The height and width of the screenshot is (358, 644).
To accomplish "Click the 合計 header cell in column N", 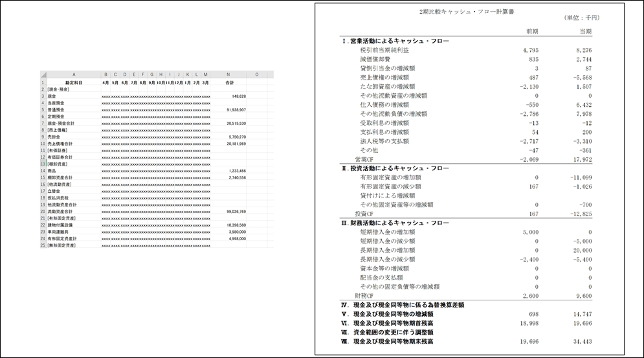I will coord(228,83).
